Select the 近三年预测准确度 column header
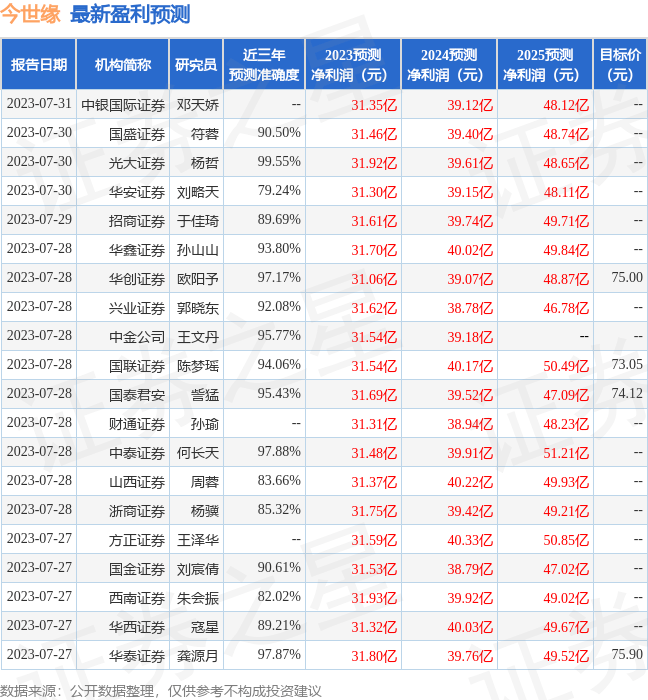Viewport: 648px width, 700px height. [264, 65]
